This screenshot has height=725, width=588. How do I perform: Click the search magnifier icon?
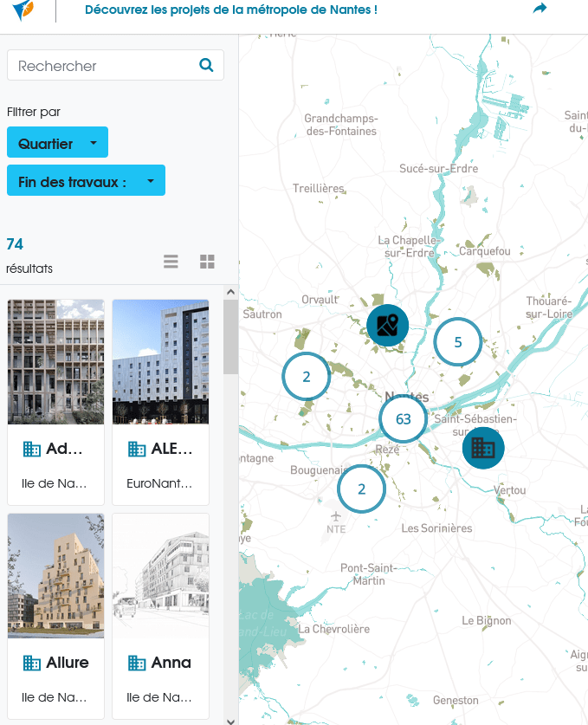(x=206, y=65)
